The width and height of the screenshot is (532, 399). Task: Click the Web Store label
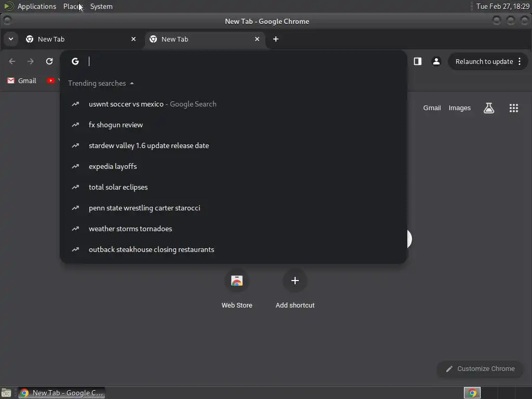click(237, 305)
